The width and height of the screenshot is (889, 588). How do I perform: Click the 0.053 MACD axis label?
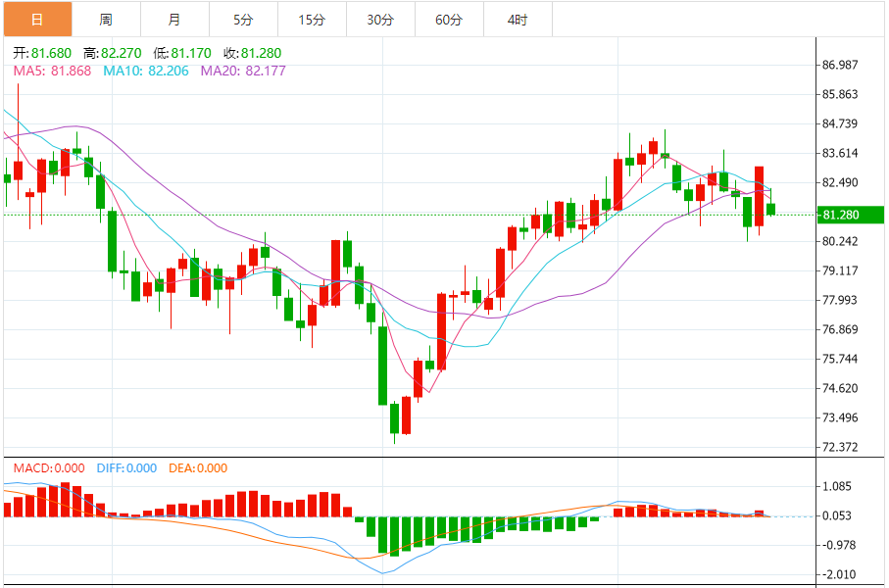tap(836, 516)
